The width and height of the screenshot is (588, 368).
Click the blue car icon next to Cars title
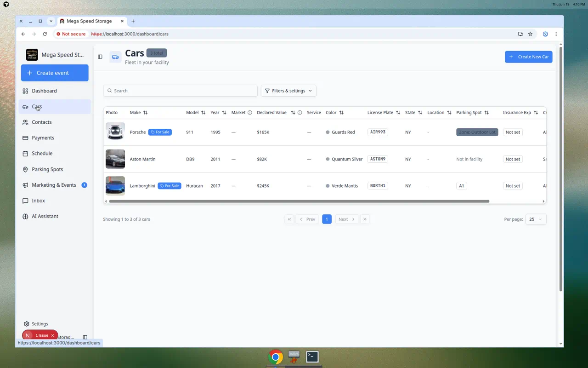click(x=115, y=57)
